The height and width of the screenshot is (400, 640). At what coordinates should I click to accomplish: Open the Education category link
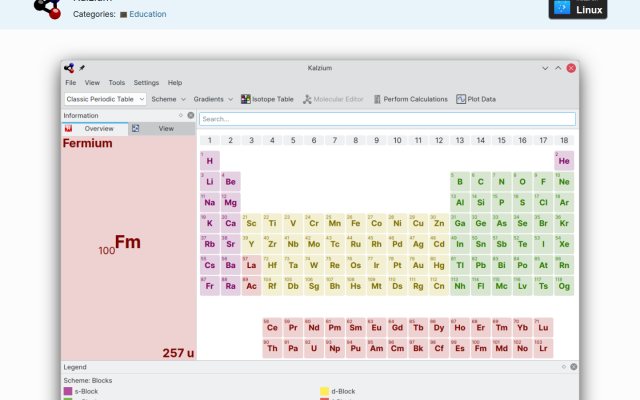[x=148, y=14]
